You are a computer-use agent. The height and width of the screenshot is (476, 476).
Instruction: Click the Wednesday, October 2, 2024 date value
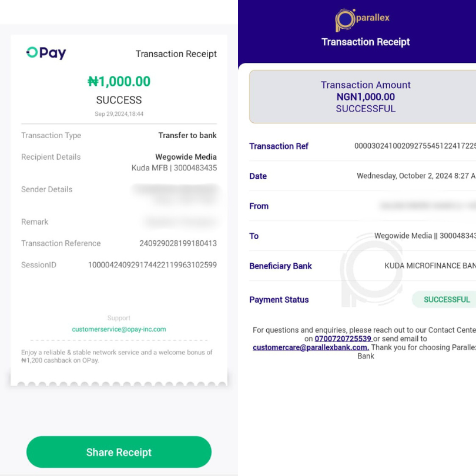point(415,176)
